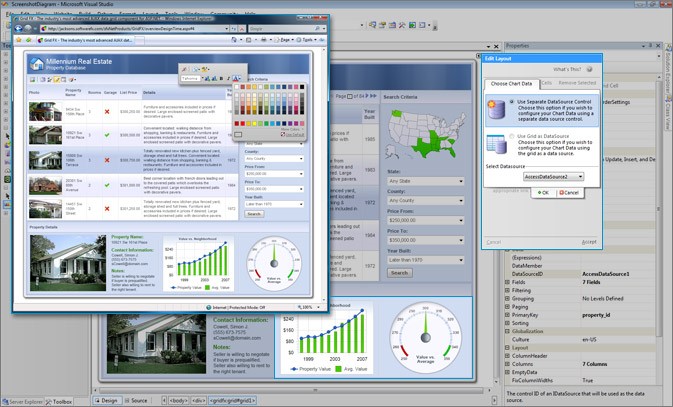The width and height of the screenshot is (673, 407).
Task: Click the Back button in Internet Explorer
Action: point(19,28)
